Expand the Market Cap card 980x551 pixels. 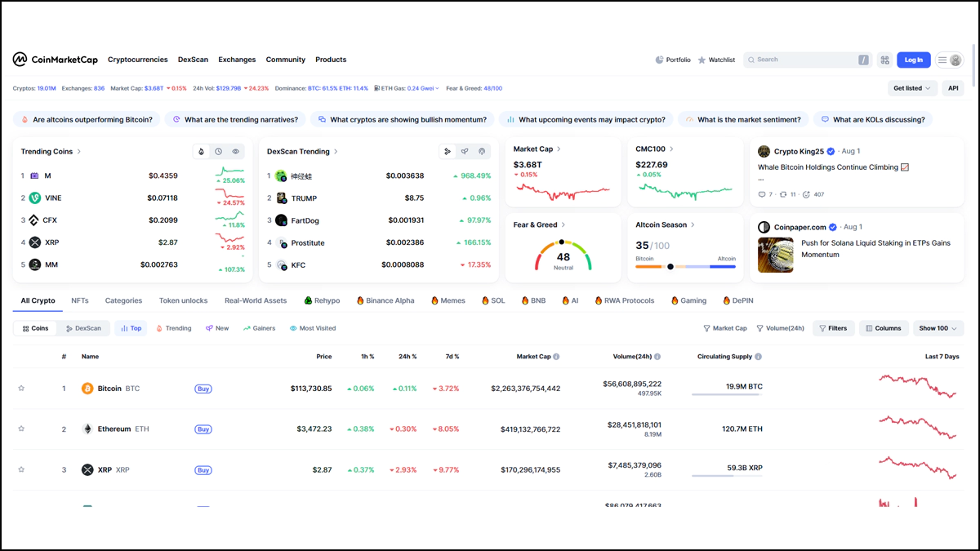[537, 149]
